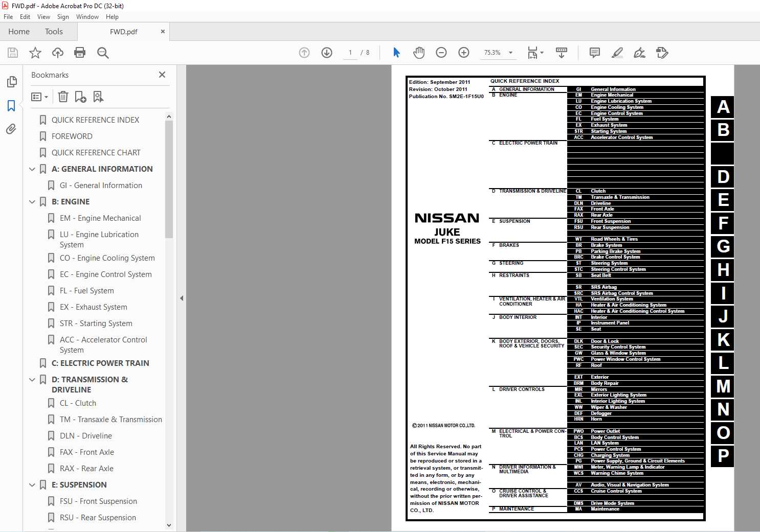
Task: Close the FWD.pdf tab
Action: pos(163,31)
